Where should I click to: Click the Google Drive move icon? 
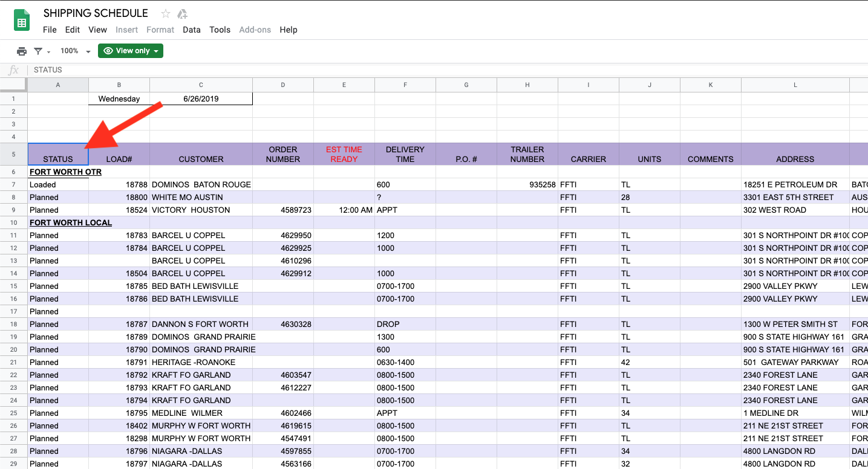182,13
